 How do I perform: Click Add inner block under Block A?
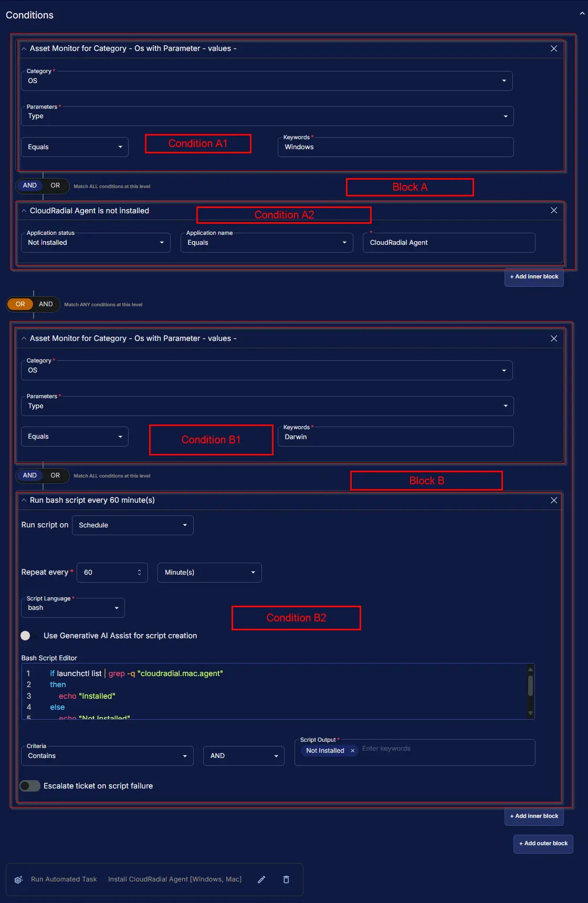click(x=534, y=277)
